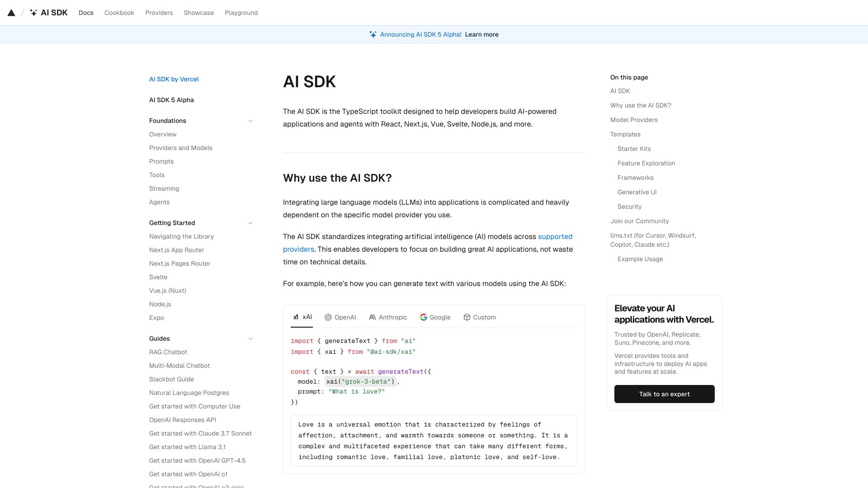Image resolution: width=868 pixels, height=488 pixels.
Task: Jump to Security in page outline
Action: pyautogui.click(x=629, y=206)
